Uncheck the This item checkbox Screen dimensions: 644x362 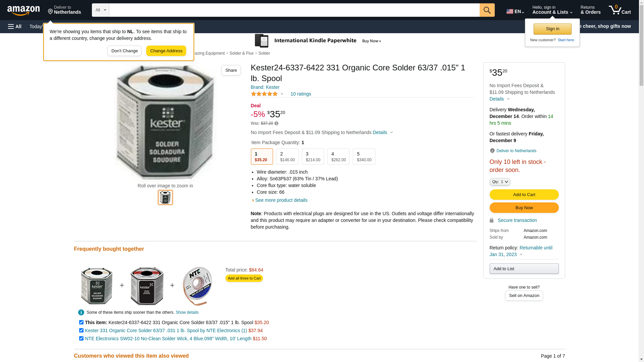(81, 322)
